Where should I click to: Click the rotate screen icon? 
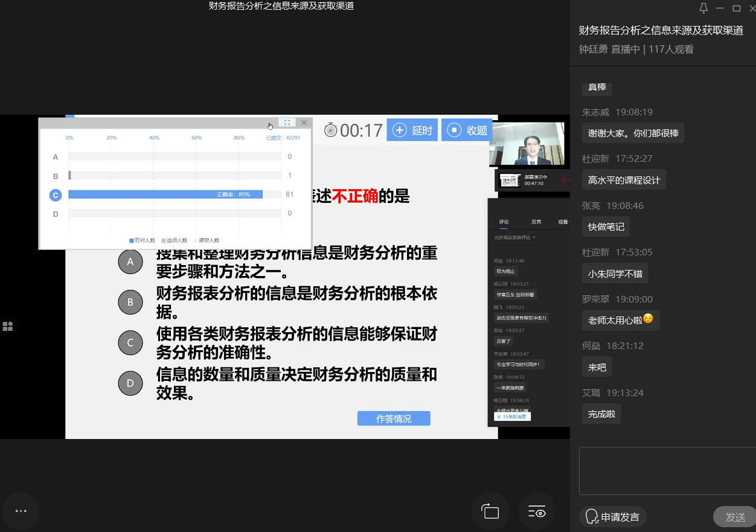coord(490,511)
